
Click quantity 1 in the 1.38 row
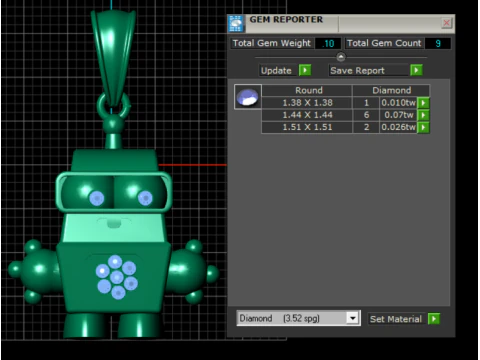coord(366,103)
